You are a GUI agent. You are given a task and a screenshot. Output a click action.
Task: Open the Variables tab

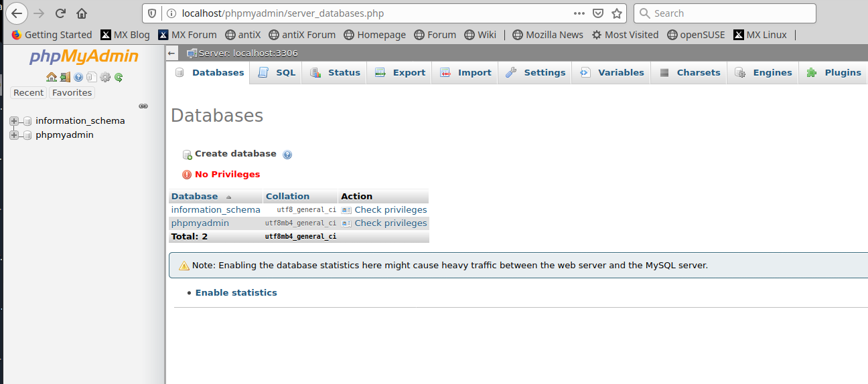click(x=612, y=73)
